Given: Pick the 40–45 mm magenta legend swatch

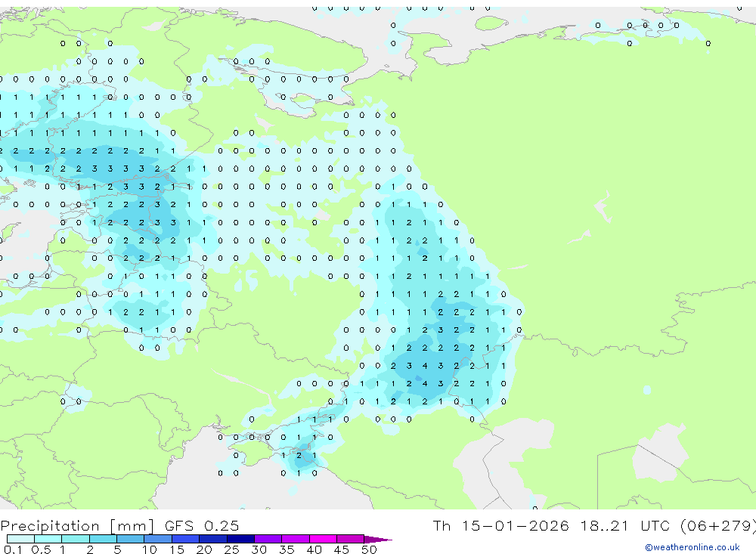Looking at the screenshot, I should pyautogui.click(x=323, y=539).
